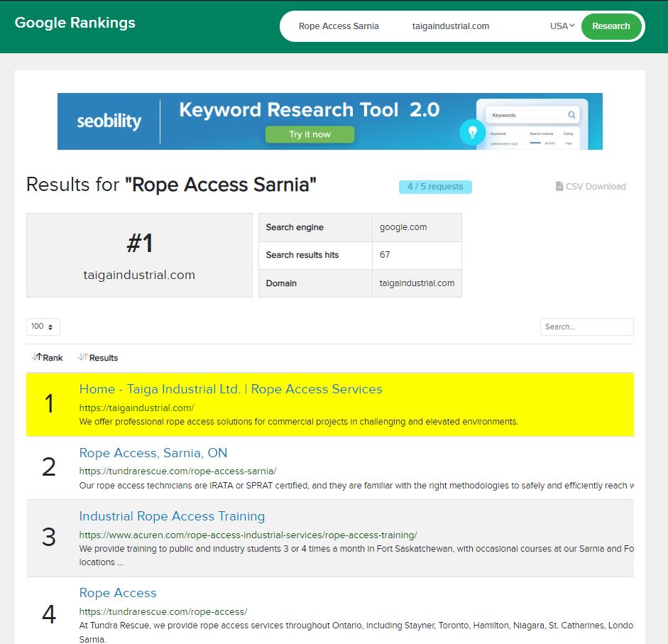Screen dimensions: 668x644
Task: Click the acuren.com rope-access-training URL
Action: [x=248, y=535]
